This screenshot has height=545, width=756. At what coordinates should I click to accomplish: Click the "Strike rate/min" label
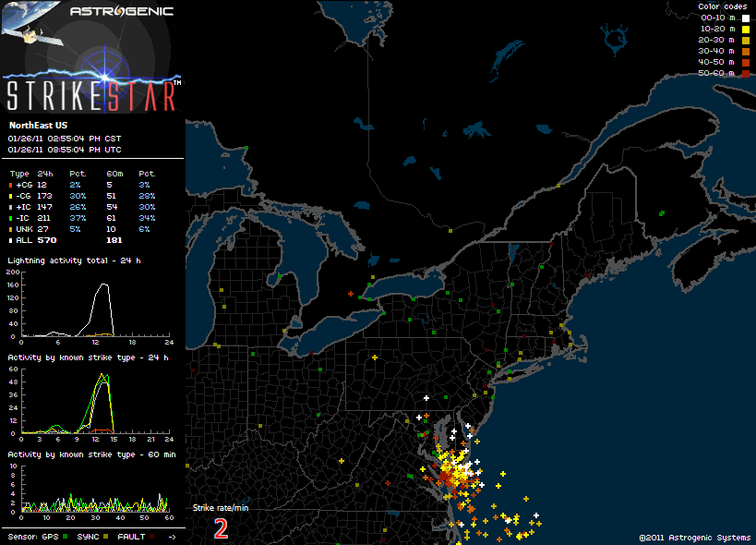pos(221,507)
